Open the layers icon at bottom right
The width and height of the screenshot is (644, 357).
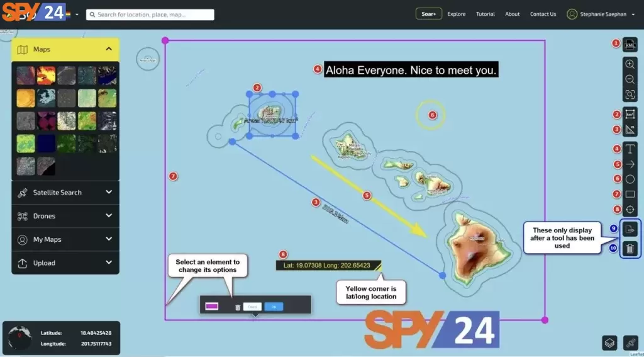pos(610,343)
